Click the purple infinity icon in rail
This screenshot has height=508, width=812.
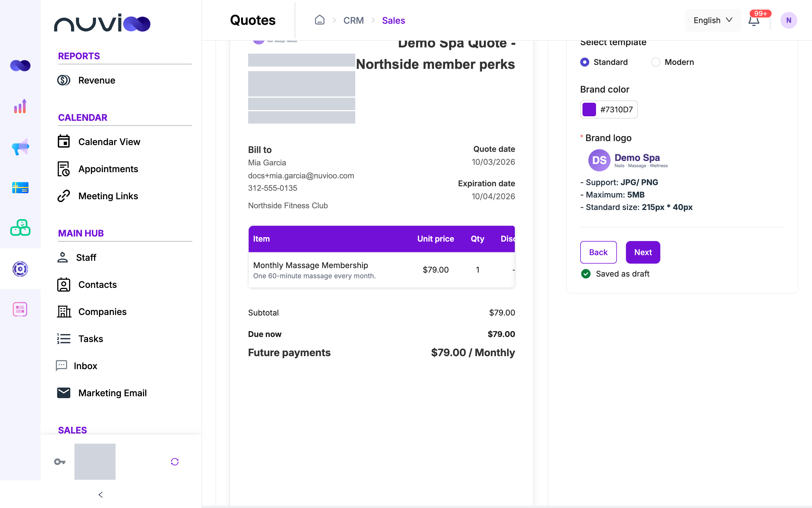[20, 65]
